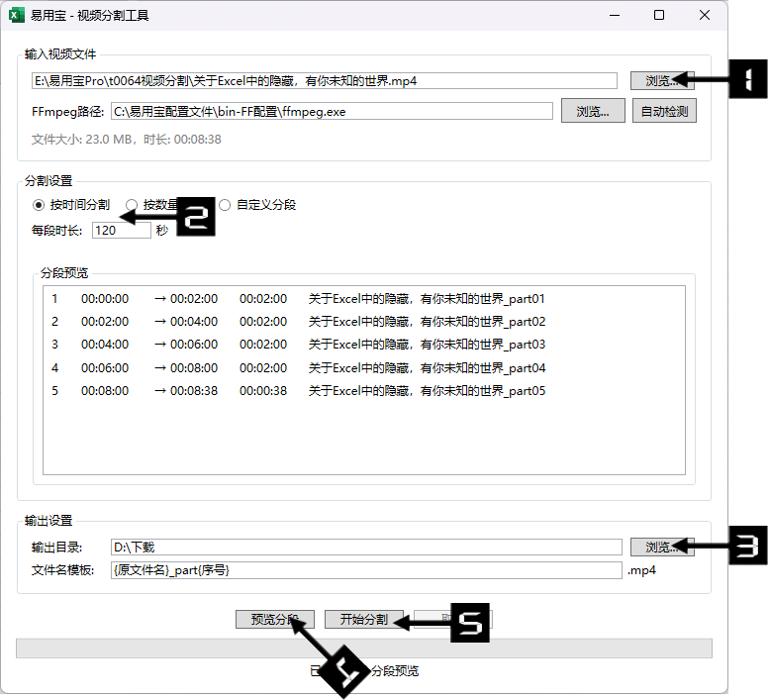Select the 按时间分割 radio option
Image resolution: width=769 pixels, height=700 pixels.
40,205
